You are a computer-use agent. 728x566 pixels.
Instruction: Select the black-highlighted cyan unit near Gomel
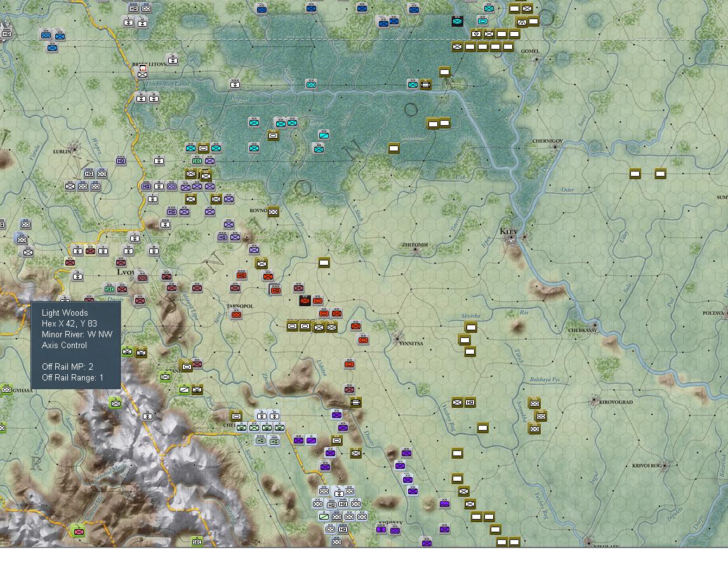tap(458, 21)
